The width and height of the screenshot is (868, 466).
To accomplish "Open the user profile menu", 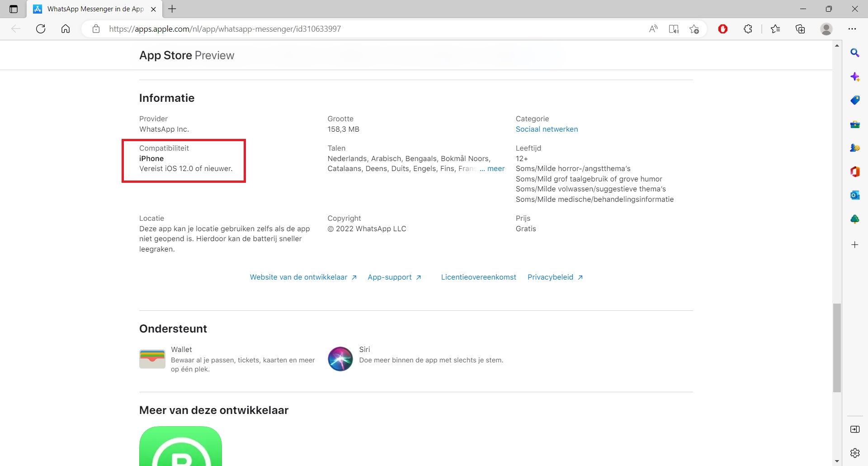I will [x=826, y=29].
